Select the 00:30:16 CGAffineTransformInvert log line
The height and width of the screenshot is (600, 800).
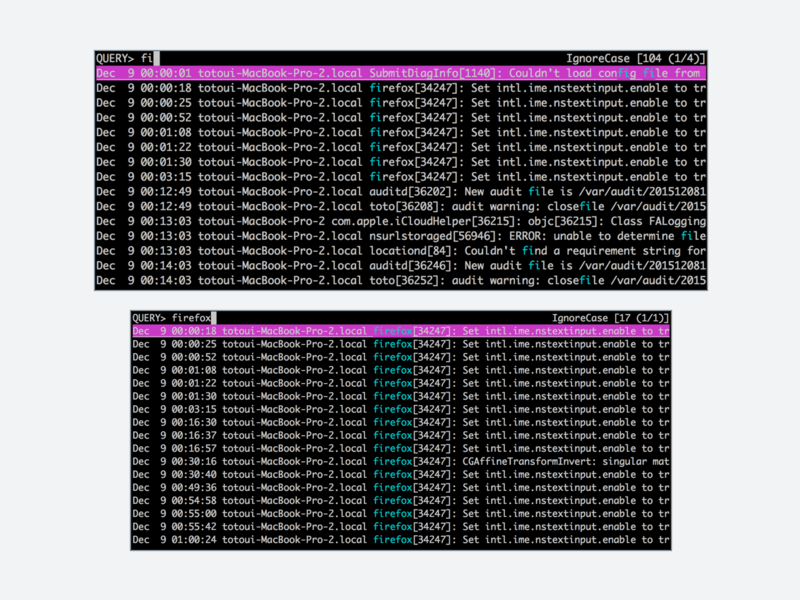[401, 461]
